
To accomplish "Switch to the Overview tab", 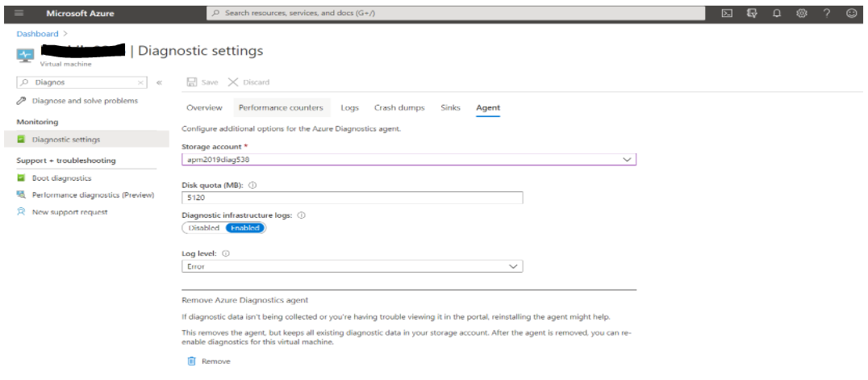I will pos(204,107).
